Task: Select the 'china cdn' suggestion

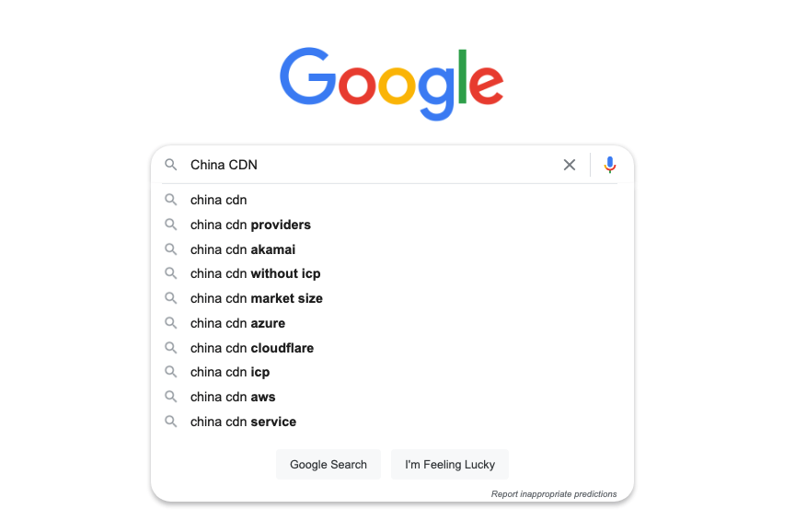Action: click(x=219, y=200)
